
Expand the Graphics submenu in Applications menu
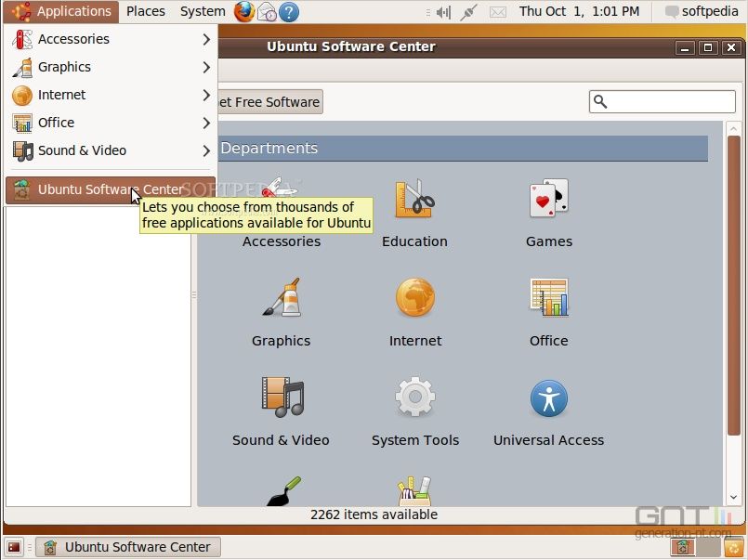click(111, 67)
